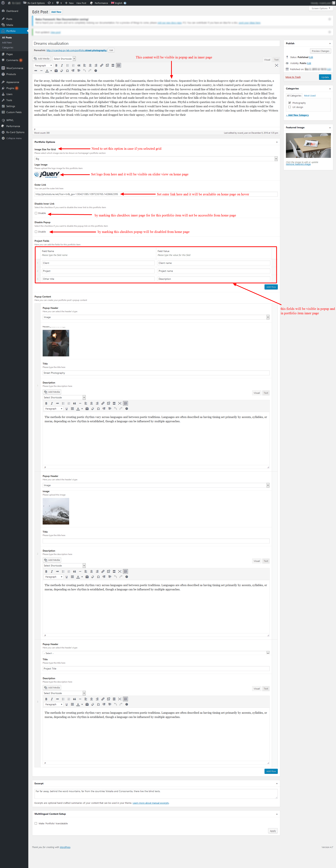Open WooCommerce in sidebar menu
The image size is (336, 868).
click(x=14, y=68)
